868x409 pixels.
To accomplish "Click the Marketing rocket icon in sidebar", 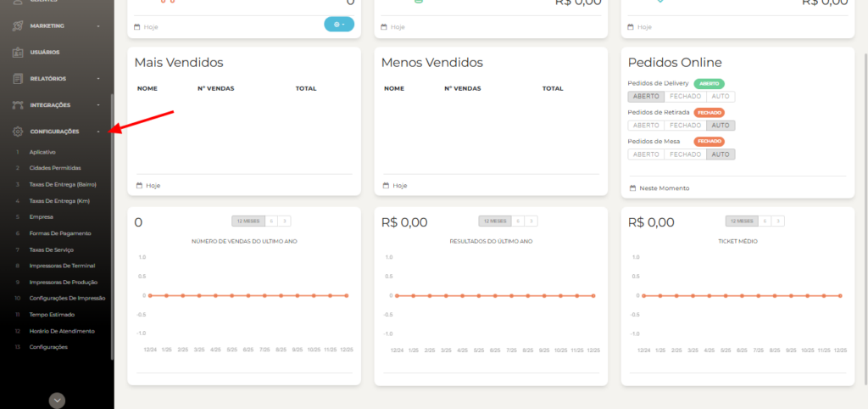I will pos(18,25).
